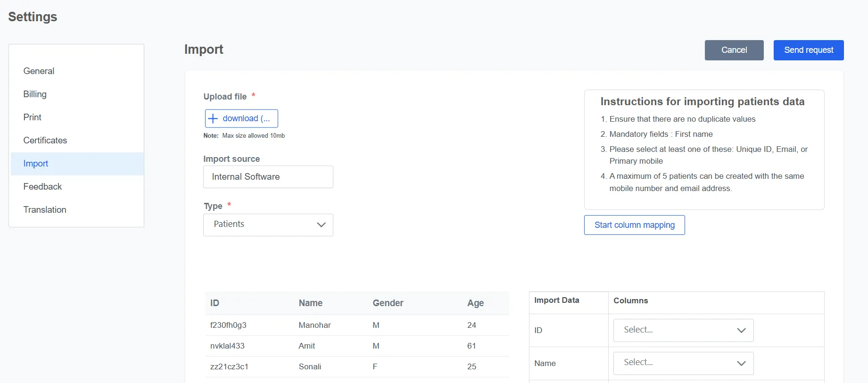Select cell f230fh0g3 in the table
The height and width of the screenshot is (383, 868).
pyautogui.click(x=228, y=325)
